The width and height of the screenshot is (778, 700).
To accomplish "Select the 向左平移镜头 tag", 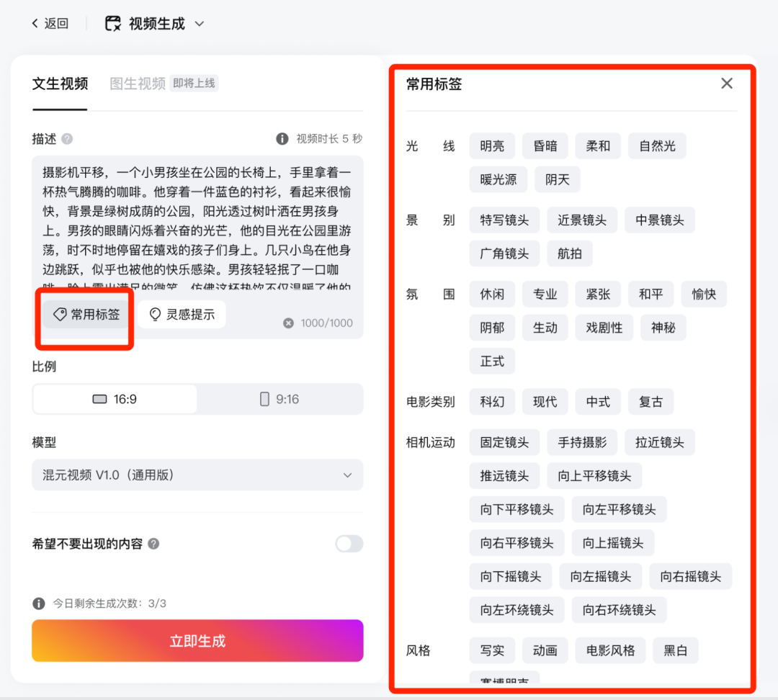I will (620, 509).
